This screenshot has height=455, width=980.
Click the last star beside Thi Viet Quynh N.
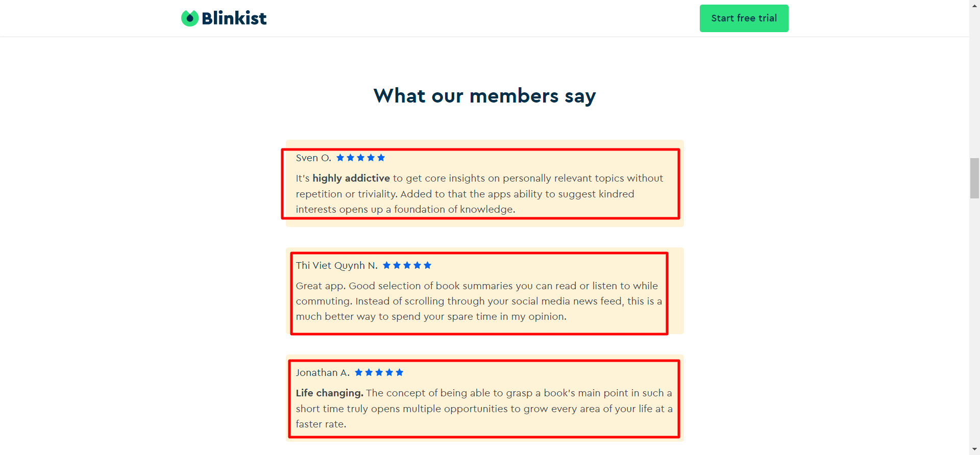428,265
